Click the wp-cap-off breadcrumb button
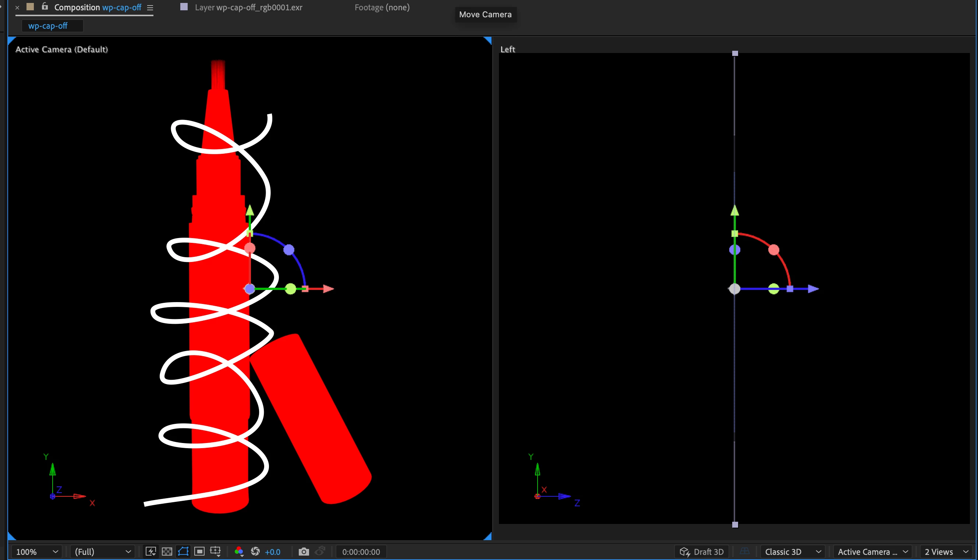The height and width of the screenshot is (560, 978). tap(48, 26)
